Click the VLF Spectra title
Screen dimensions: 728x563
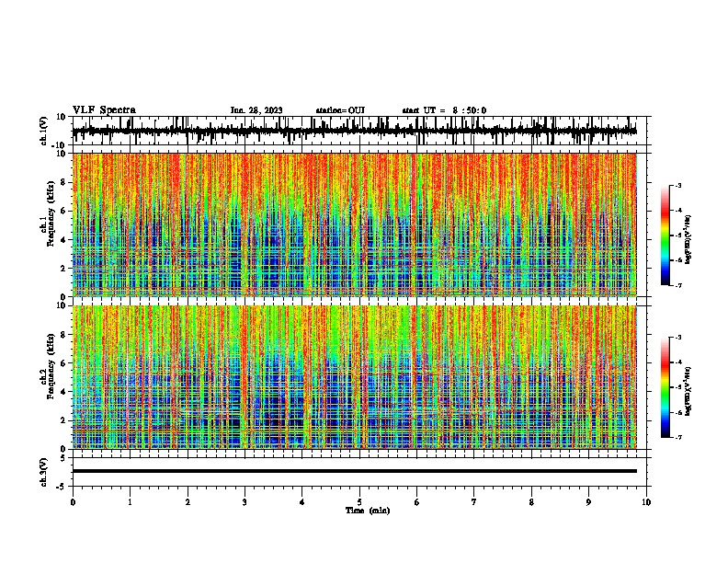104,110
